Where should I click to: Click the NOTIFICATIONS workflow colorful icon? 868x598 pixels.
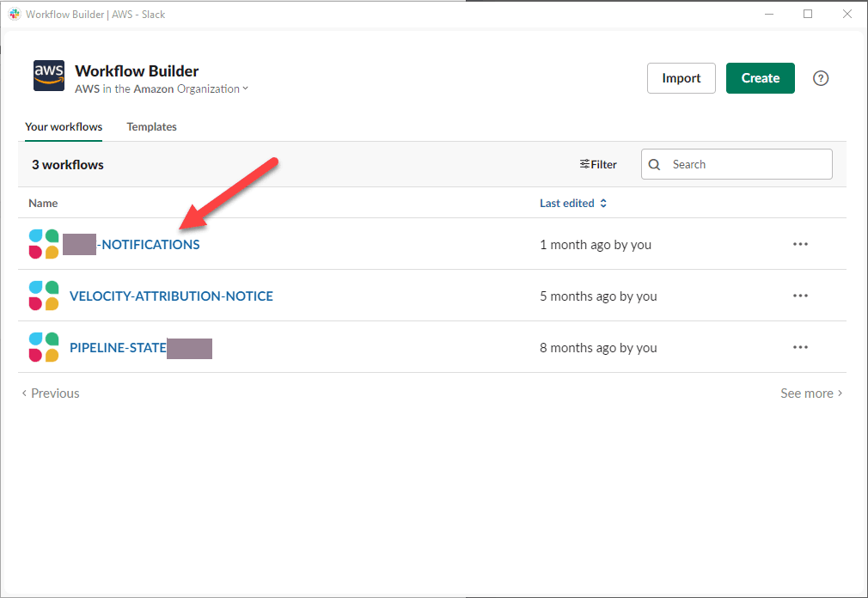[x=43, y=244]
